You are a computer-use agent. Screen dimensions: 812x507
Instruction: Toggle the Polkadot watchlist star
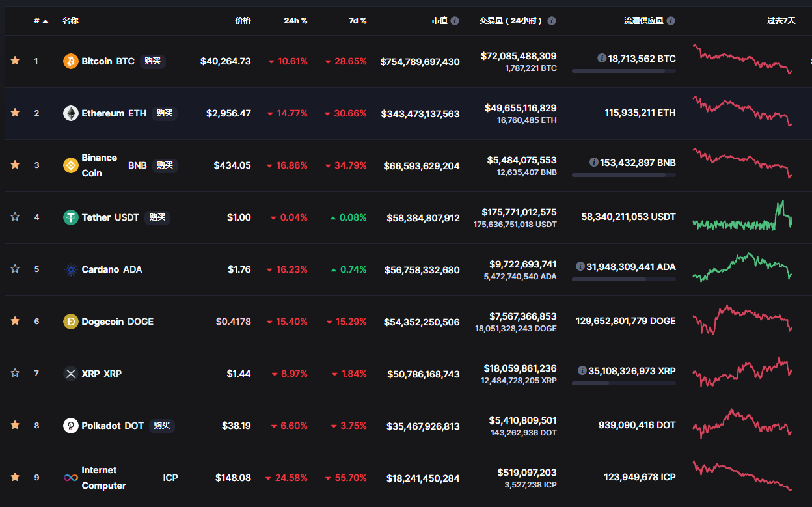pyautogui.click(x=15, y=425)
